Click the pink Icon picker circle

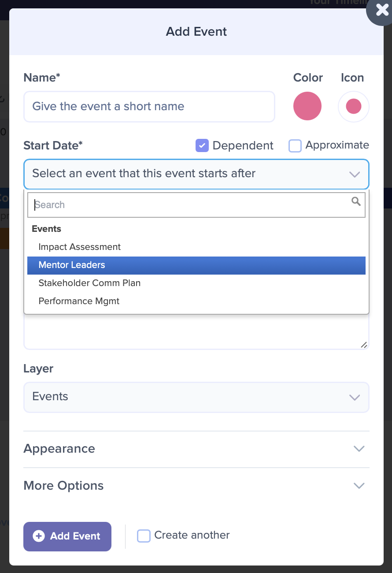point(353,106)
